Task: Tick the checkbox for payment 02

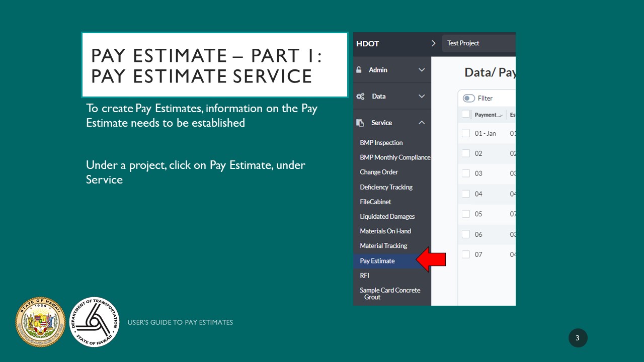Action: coord(465,153)
